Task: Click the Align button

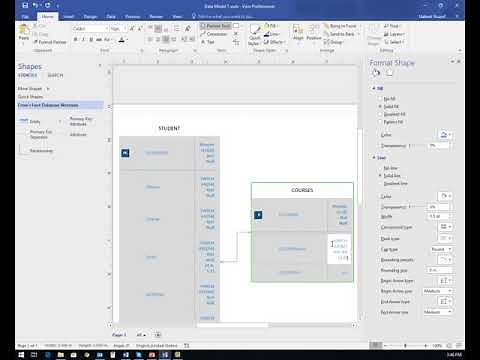Action: [x=298, y=33]
